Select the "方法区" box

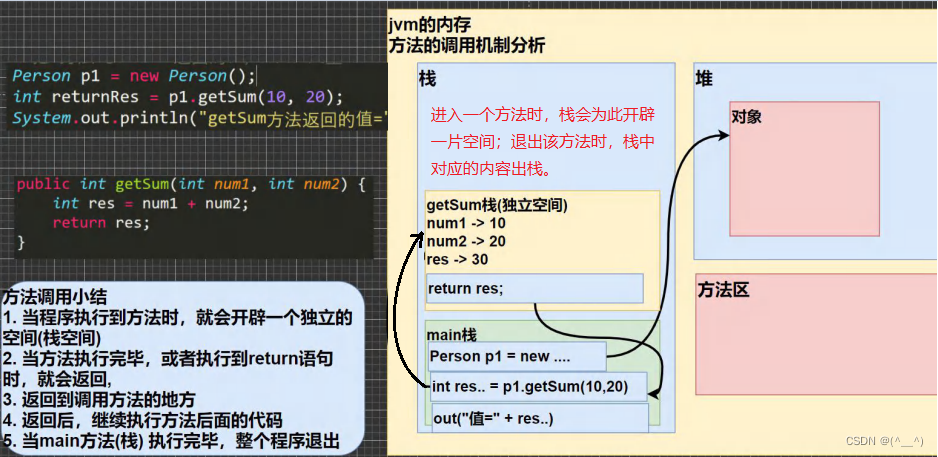817,334
